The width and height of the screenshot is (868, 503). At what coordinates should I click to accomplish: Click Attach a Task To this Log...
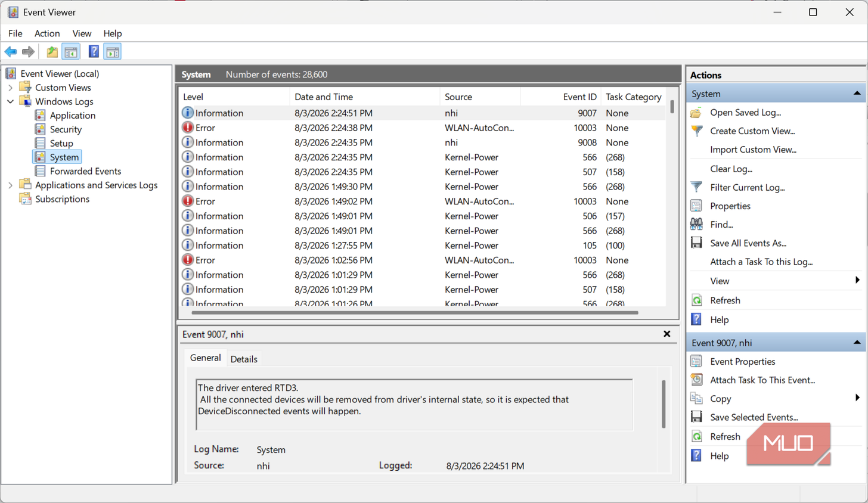(x=761, y=262)
